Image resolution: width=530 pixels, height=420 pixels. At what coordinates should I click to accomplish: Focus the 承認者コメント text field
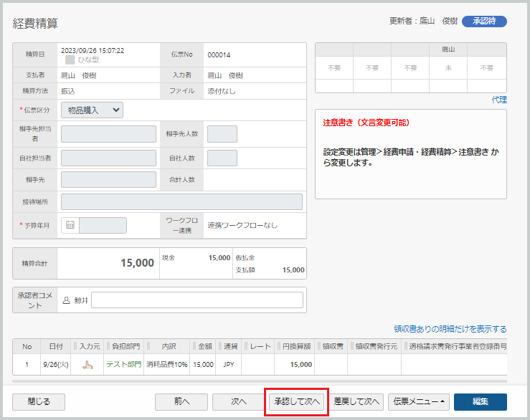click(x=197, y=300)
